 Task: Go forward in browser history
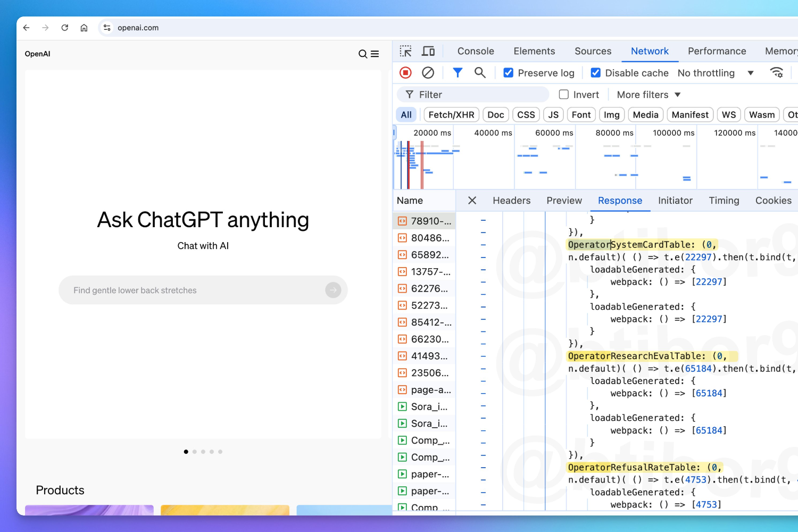[x=46, y=28]
